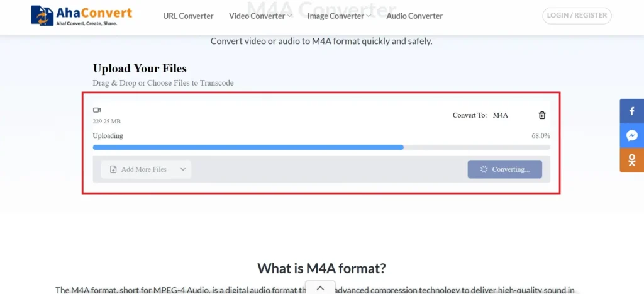Open the Audio Converter page
The width and height of the screenshot is (644, 294).
click(414, 16)
